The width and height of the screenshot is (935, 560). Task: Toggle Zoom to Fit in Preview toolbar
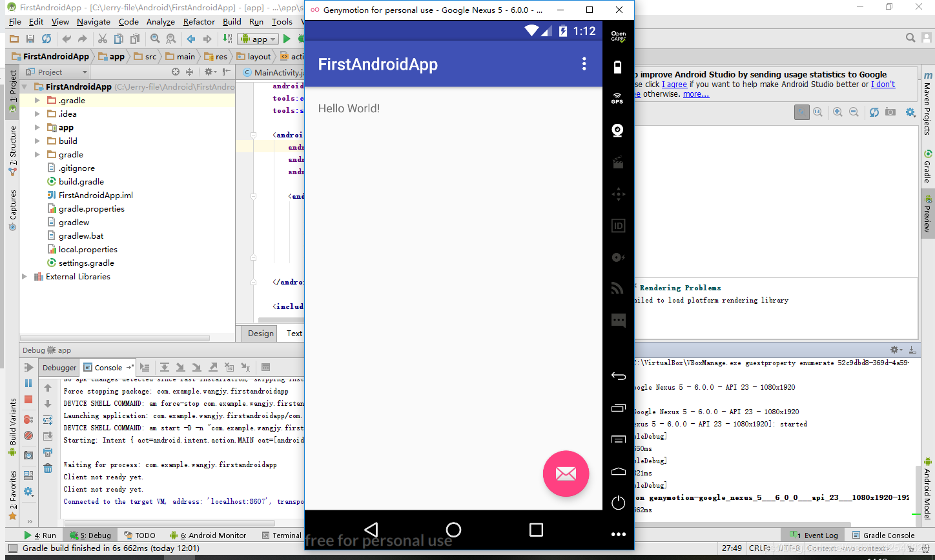coord(801,112)
